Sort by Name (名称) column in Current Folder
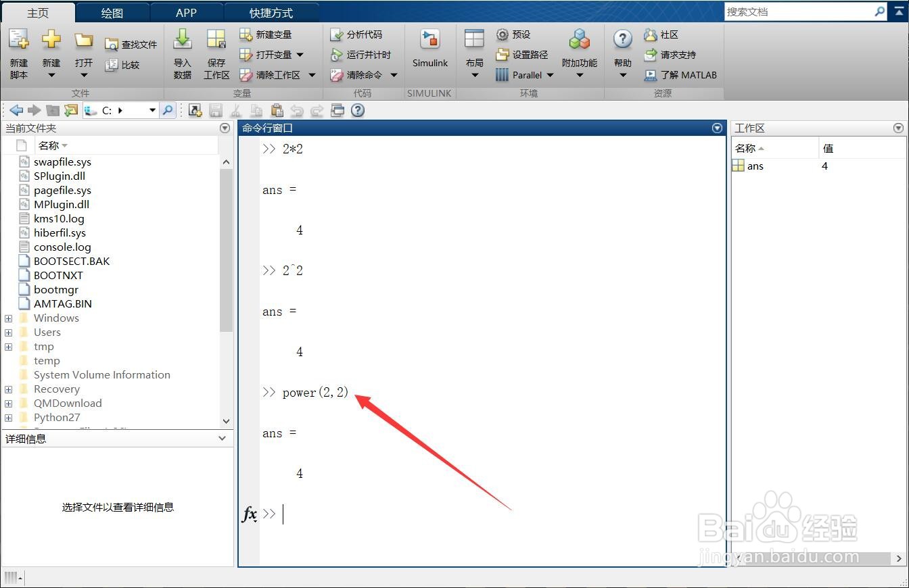Screen dimensions: 909x588 point(53,145)
